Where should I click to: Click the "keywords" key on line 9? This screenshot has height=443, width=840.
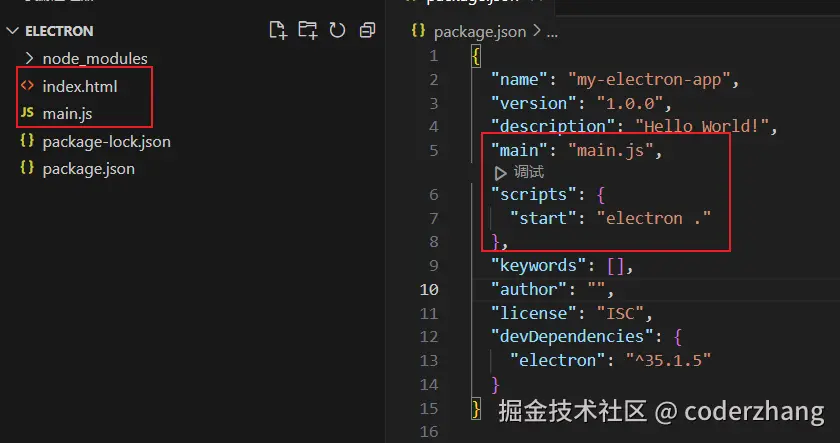[538, 265]
